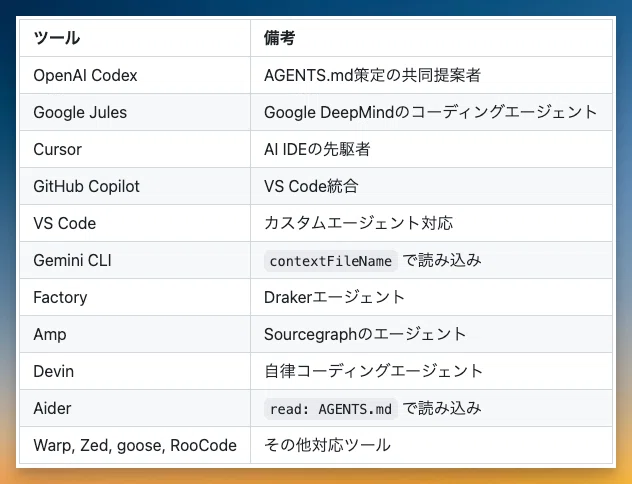This screenshot has height=484, width=632.
Task: Click the Aider tool cell
Action: pyautogui.click(x=135, y=408)
